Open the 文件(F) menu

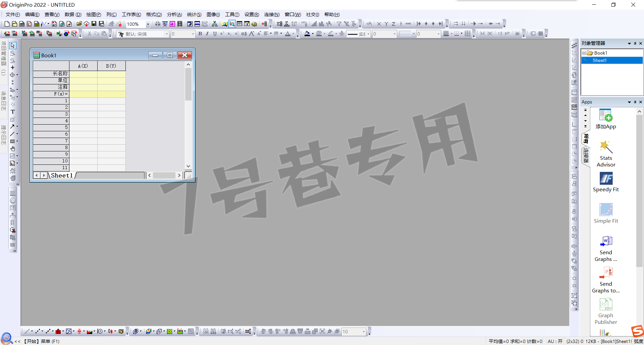coord(13,14)
